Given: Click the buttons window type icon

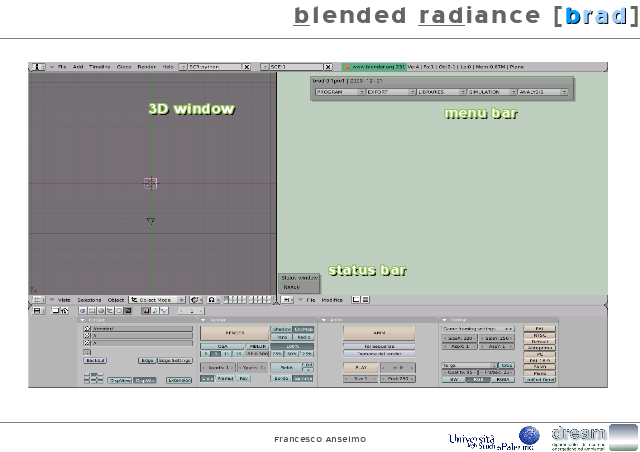Looking at the screenshot, I should click(x=37, y=311).
